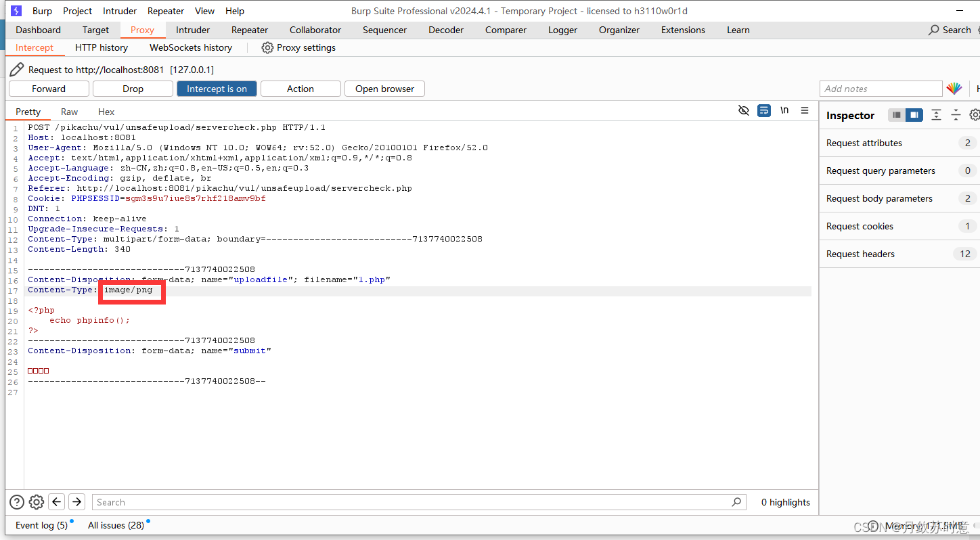Viewport: 980px width, 540px height.
Task: Switch to the Extensions tab
Action: pyautogui.click(x=683, y=30)
